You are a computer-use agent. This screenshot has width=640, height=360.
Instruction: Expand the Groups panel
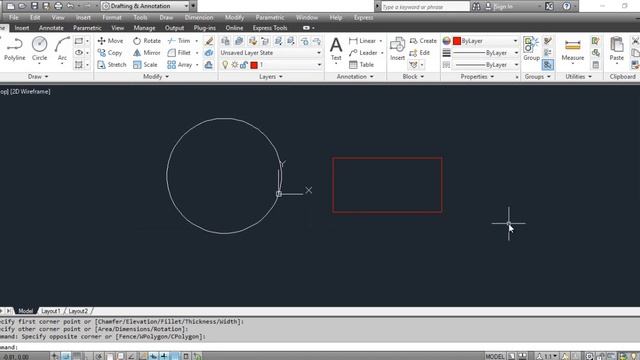point(538,76)
